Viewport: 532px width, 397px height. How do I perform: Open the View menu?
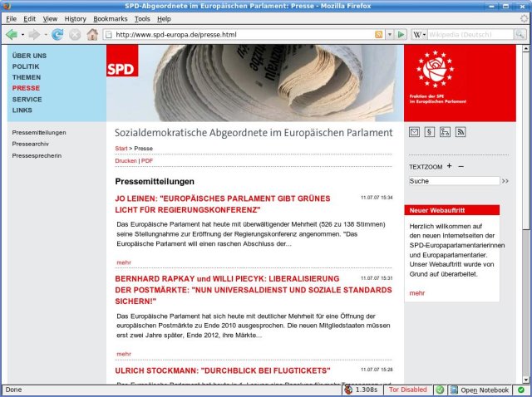coord(50,19)
